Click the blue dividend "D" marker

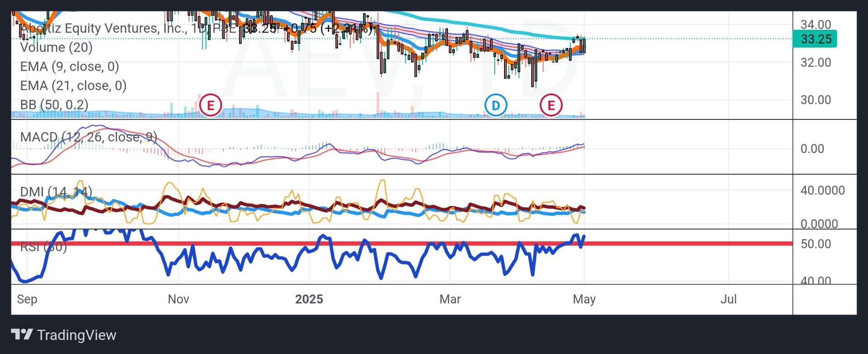[x=495, y=105]
